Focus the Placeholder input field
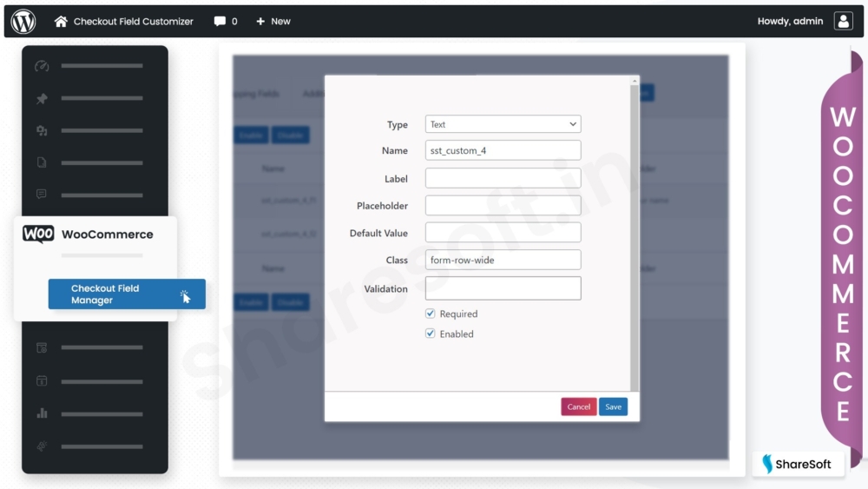 503,206
